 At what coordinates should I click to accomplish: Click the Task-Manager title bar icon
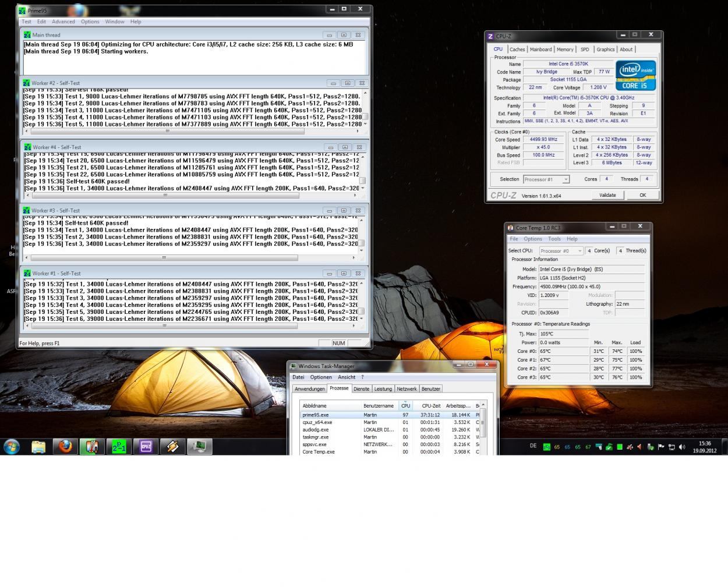pyautogui.click(x=294, y=366)
